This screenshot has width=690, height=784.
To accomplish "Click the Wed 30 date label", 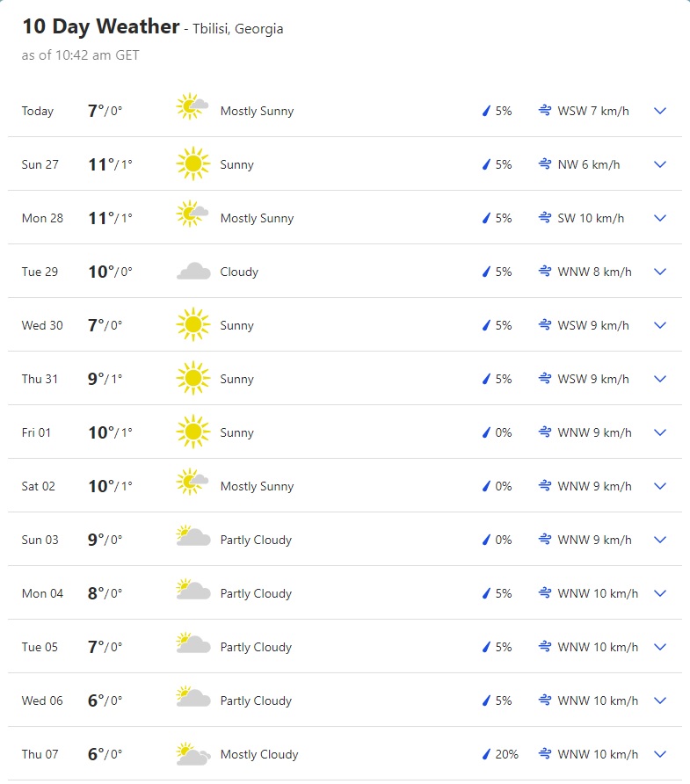I will [42, 325].
